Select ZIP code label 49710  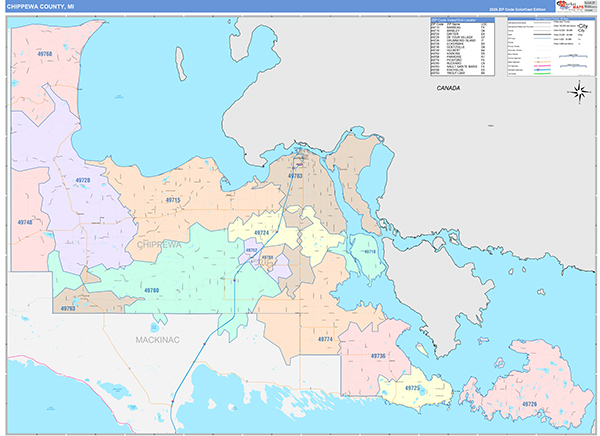pos(370,251)
